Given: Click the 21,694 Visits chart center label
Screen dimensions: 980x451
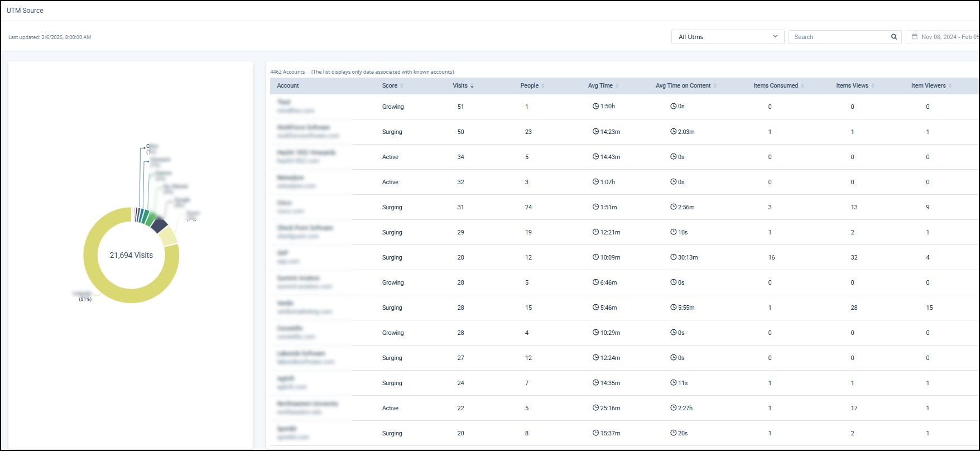Looking at the screenshot, I should pyautogui.click(x=131, y=255).
